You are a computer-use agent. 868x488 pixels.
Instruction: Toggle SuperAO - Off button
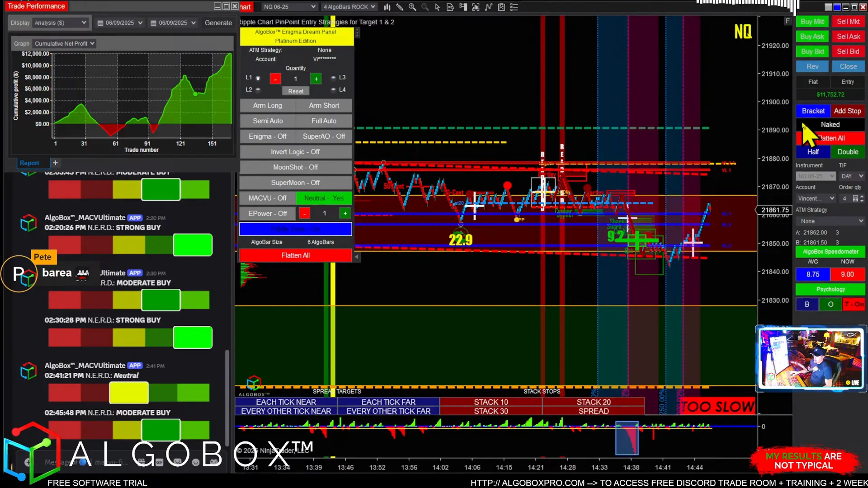click(x=324, y=136)
